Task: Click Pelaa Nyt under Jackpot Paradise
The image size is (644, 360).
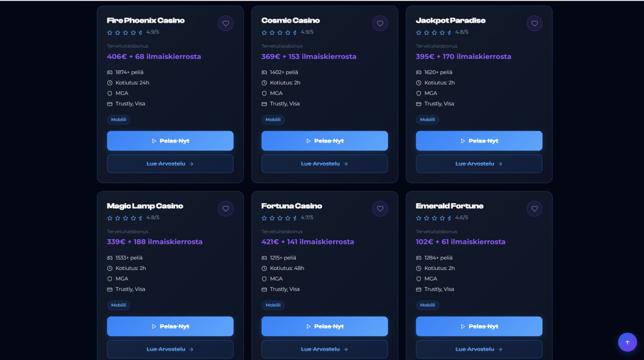Action: tap(479, 141)
